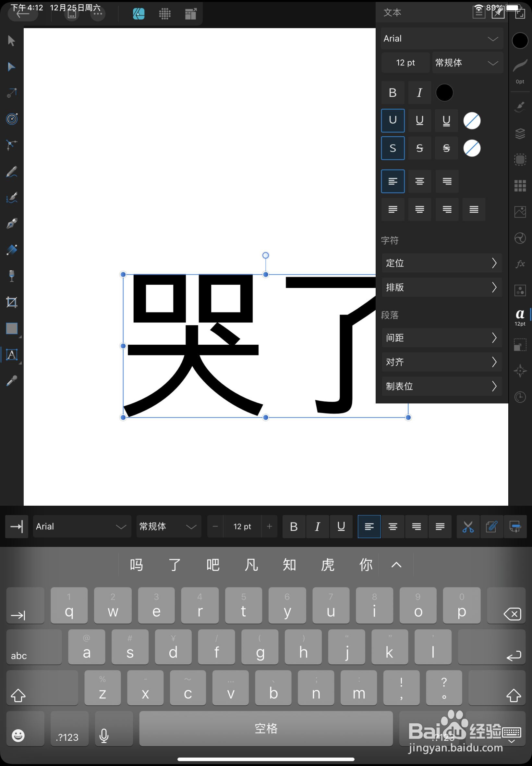Image resolution: width=532 pixels, height=766 pixels.
Task: Open the Layer effects fx panel
Action: (520, 264)
